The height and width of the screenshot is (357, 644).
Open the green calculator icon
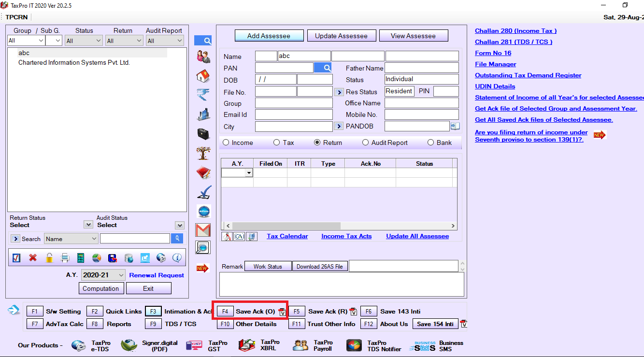pos(81,258)
